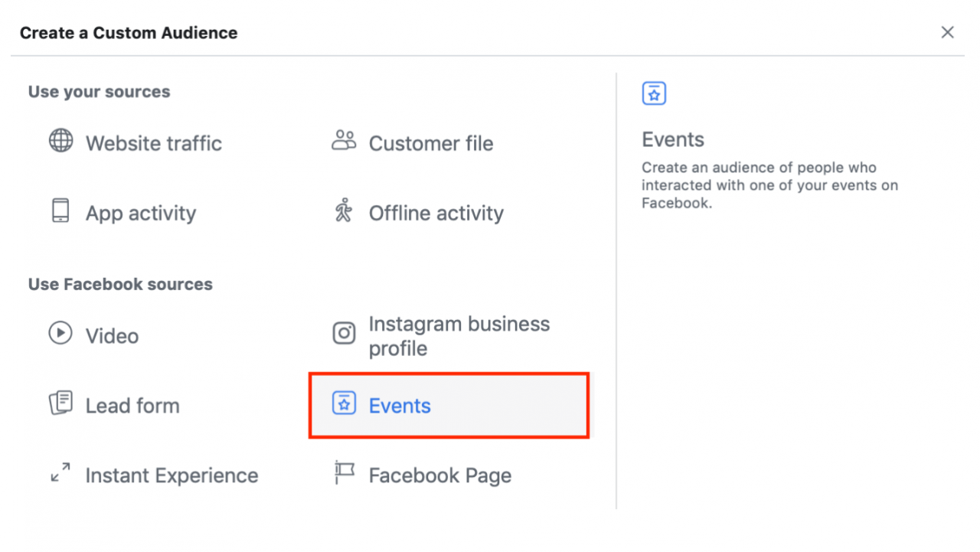Pick Video as a Facebook source
Image resolution: width=980 pixels, height=552 pixels.
click(x=112, y=336)
